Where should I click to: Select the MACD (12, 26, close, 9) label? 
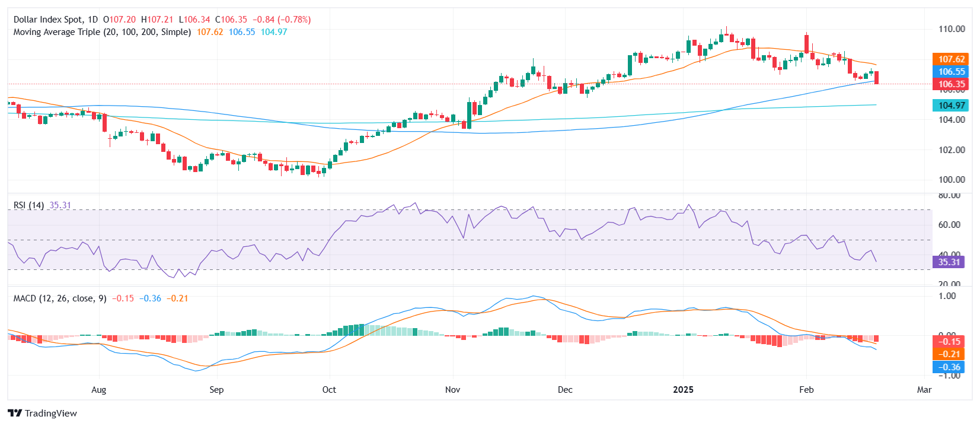(60, 298)
